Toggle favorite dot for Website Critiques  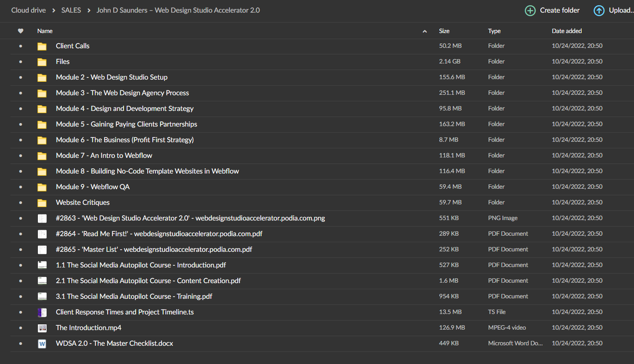pyautogui.click(x=20, y=203)
